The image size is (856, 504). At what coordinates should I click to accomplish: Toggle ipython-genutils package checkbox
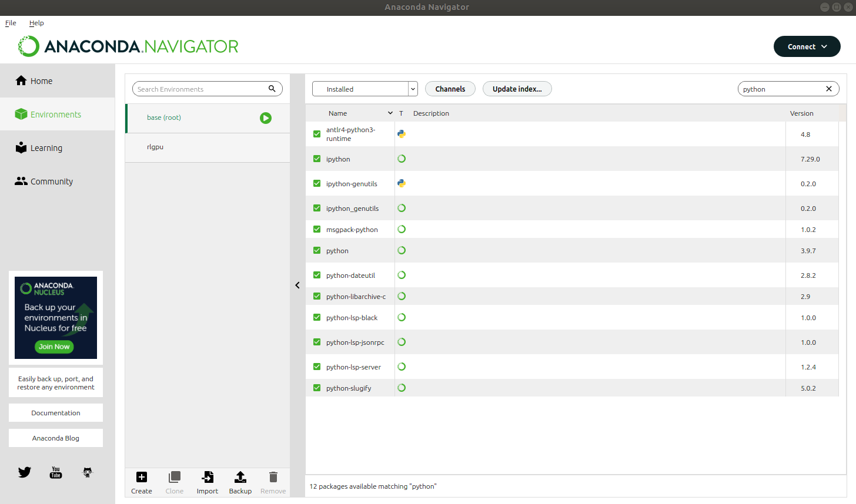317,183
